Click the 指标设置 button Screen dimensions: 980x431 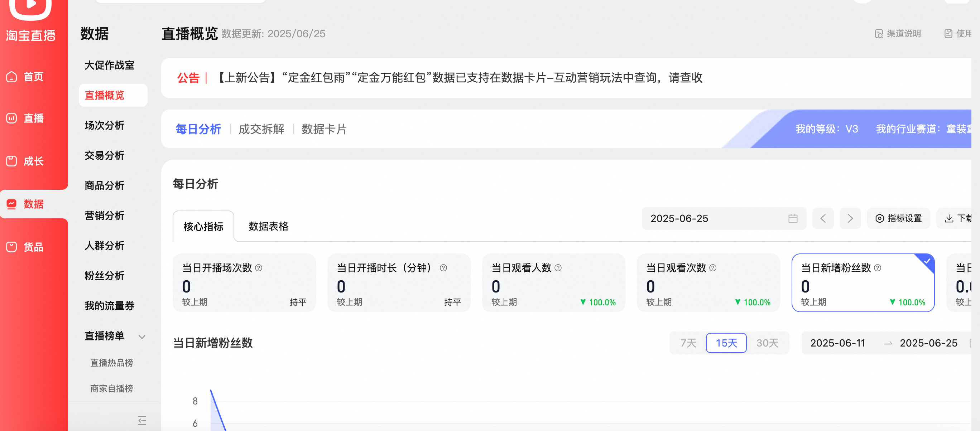pos(899,218)
